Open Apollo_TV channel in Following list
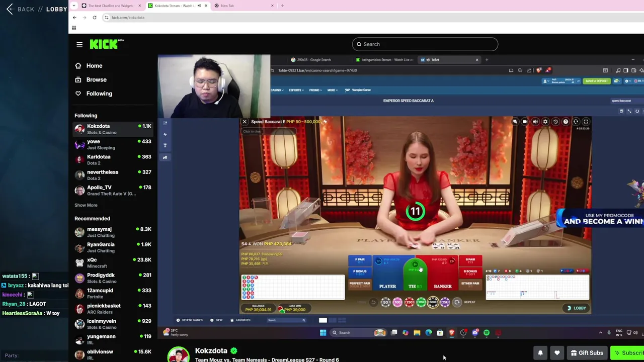This screenshot has width=644, height=362. point(113,191)
